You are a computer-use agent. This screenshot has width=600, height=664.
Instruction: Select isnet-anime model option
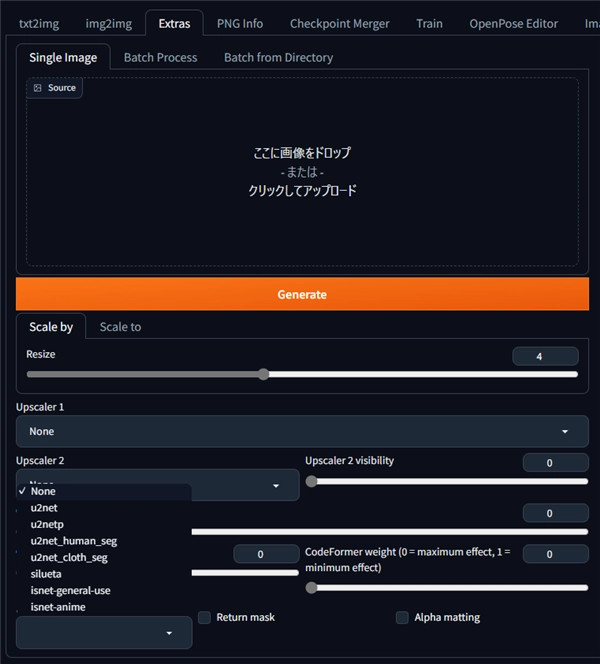click(104, 607)
